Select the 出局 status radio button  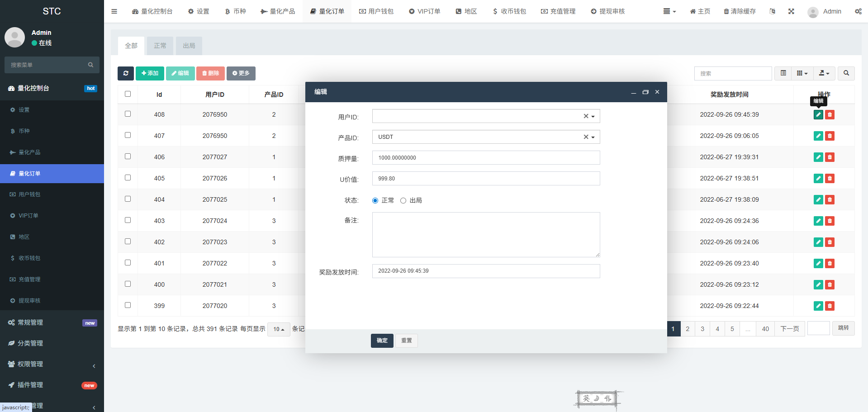(403, 201)
